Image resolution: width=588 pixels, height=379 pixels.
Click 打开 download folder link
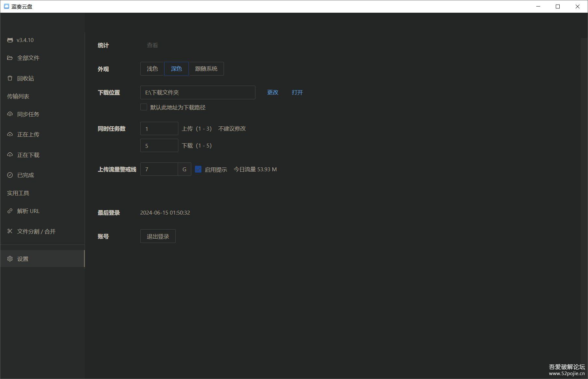(x=297, y=92)
